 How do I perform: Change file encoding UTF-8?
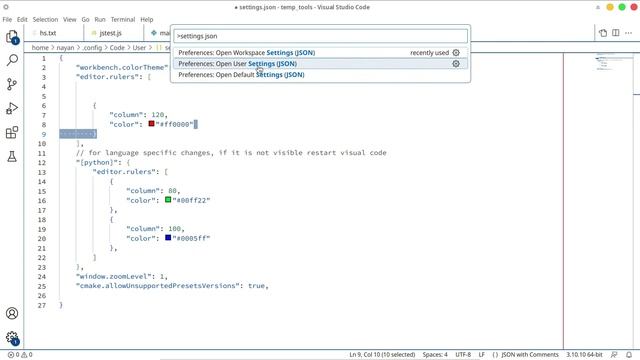click(463, 355)
